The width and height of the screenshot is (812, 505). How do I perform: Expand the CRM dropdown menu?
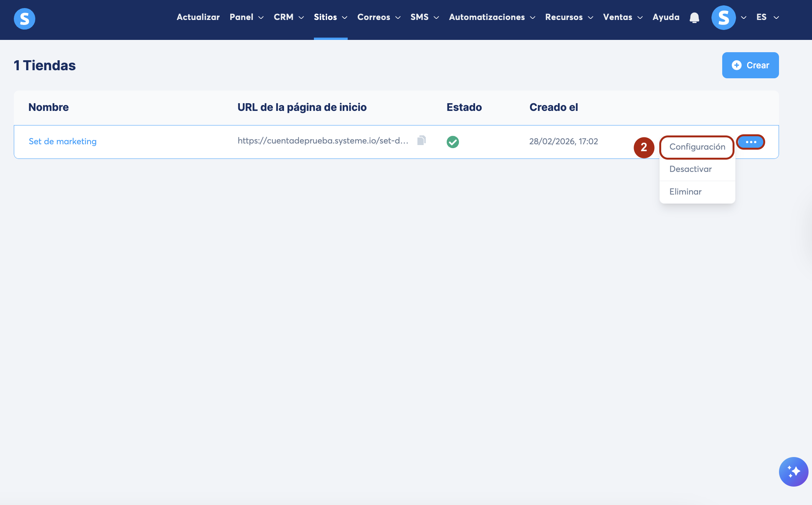[x=289, y=17]
